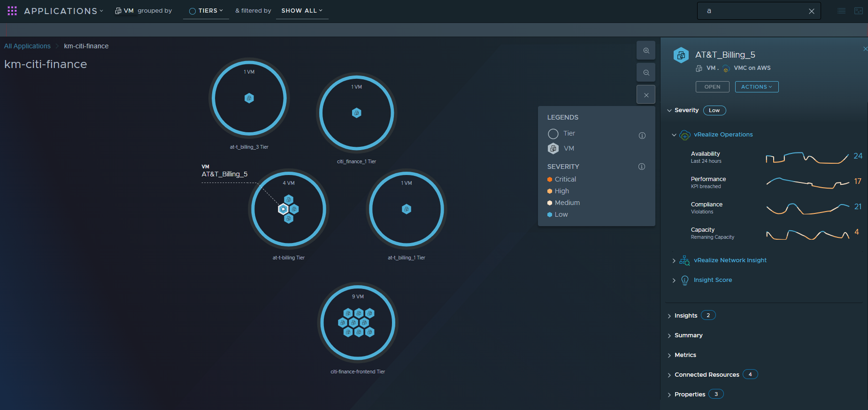The width and height of the screenshot is (868, 410).
Task: Zoom out on the topology map
Action: tap(646, 72)
